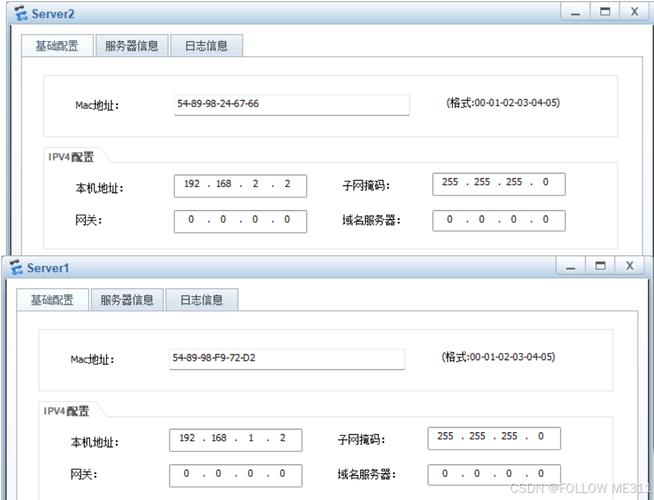The image size is (654, 500).
Task: Click the IPV4配置 label in Server1
Action: 67,411
